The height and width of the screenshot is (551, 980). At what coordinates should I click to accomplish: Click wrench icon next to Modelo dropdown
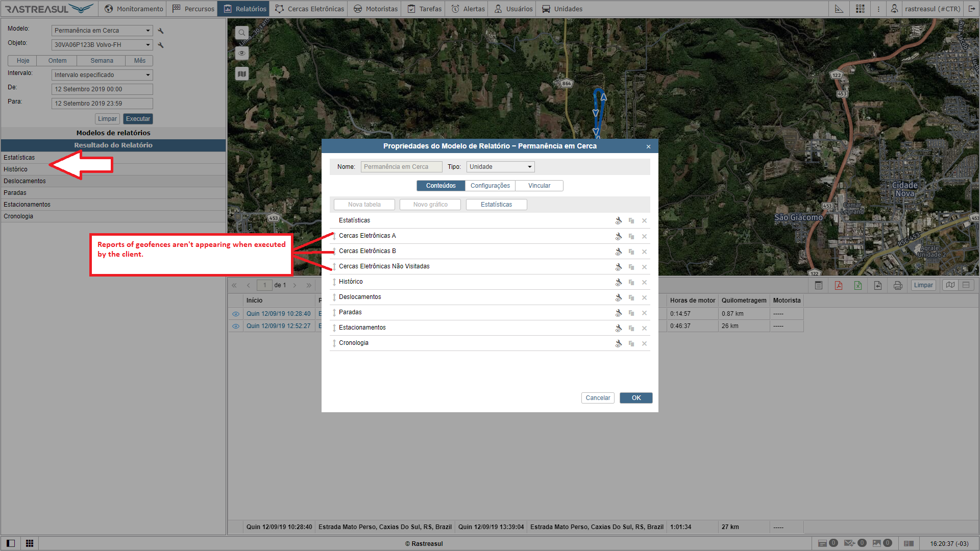(x=161, y=31)
